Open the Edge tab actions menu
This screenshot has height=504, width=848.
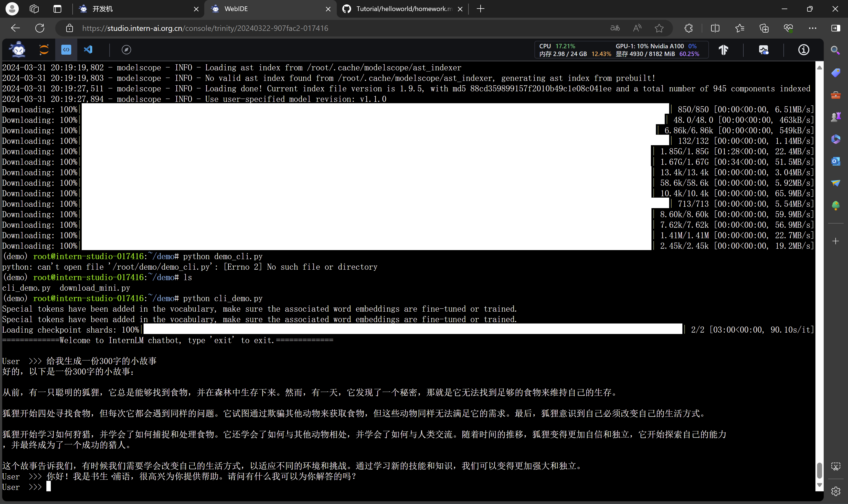pyautogui.click(x=57, y=9)
